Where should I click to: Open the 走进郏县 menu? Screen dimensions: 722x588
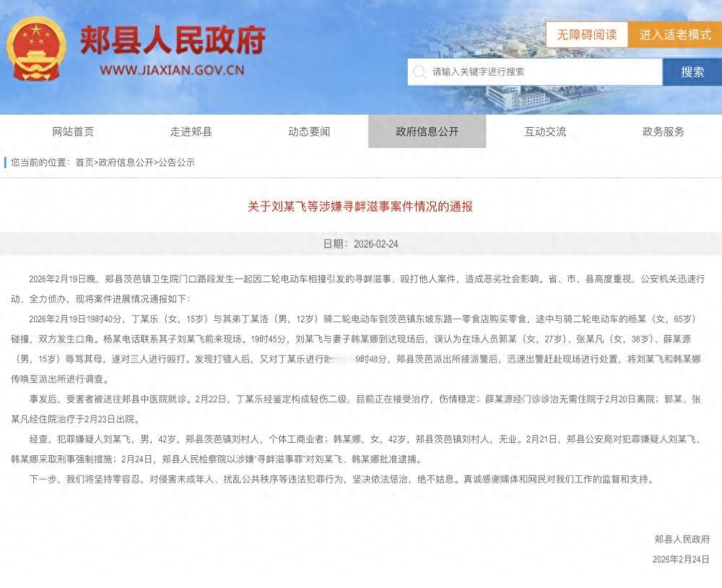[191, 131]
